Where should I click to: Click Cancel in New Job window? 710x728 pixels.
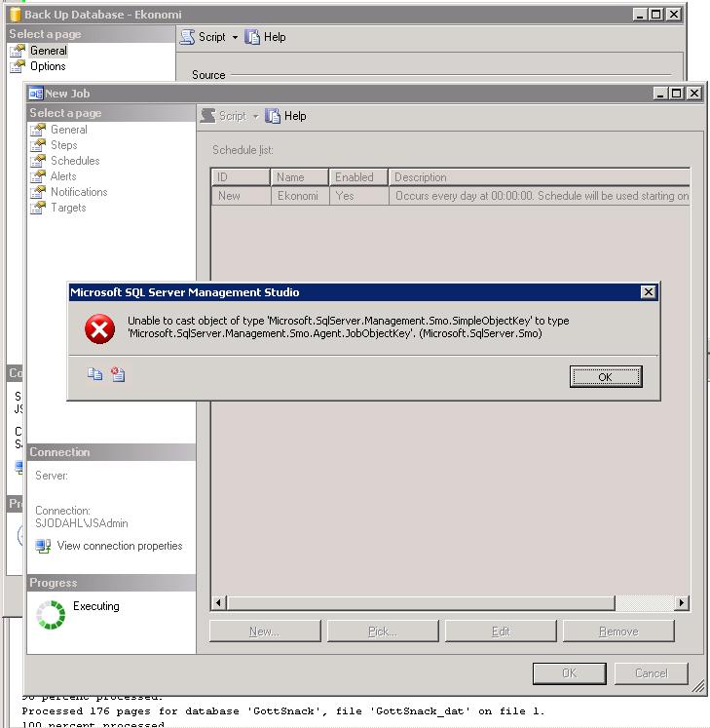[651, 673]
